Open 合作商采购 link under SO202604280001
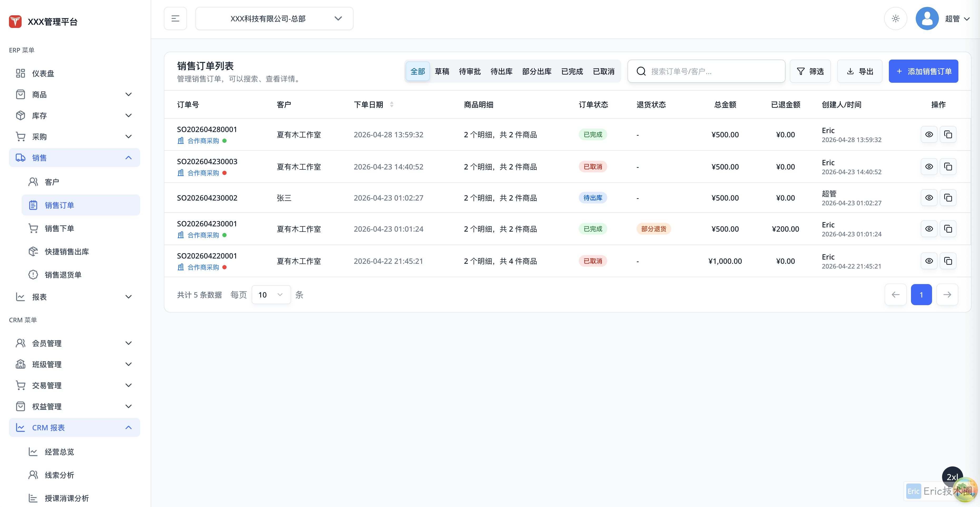This screenshot has width=980, height=507. click(x=203, y=141)
